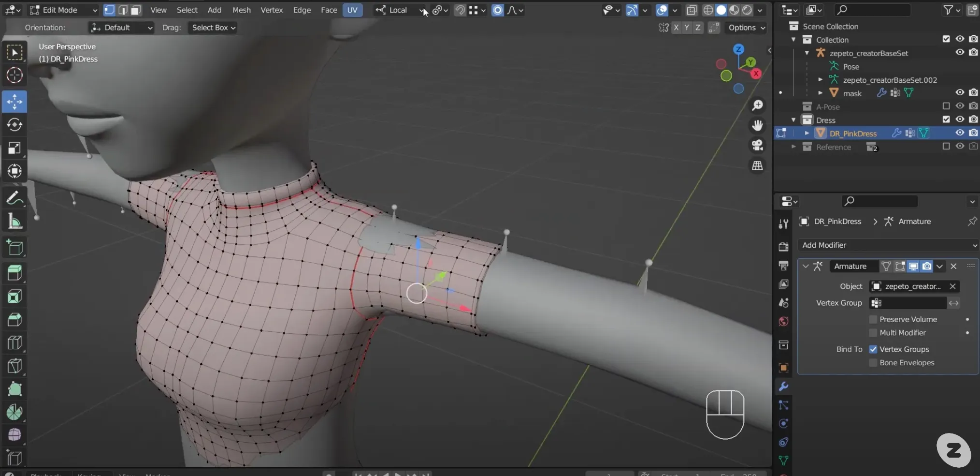Remove the Armature modifier

[x=953, y=266]
